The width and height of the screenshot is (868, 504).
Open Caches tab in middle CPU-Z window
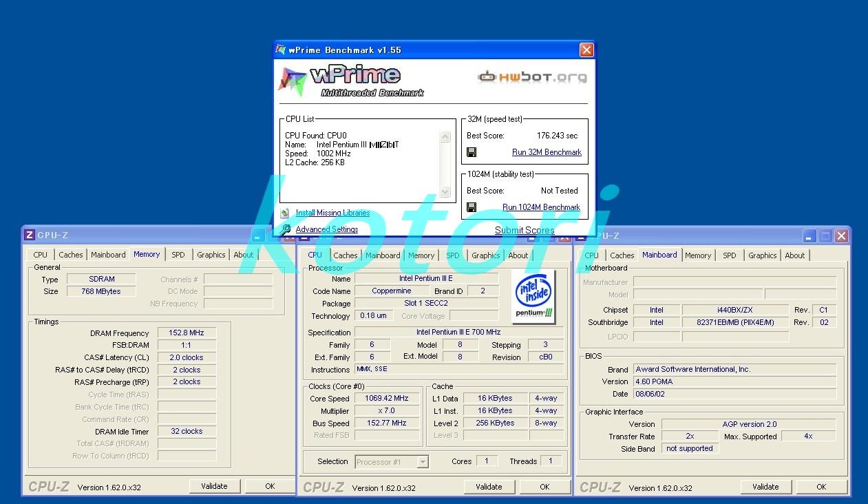346,255
